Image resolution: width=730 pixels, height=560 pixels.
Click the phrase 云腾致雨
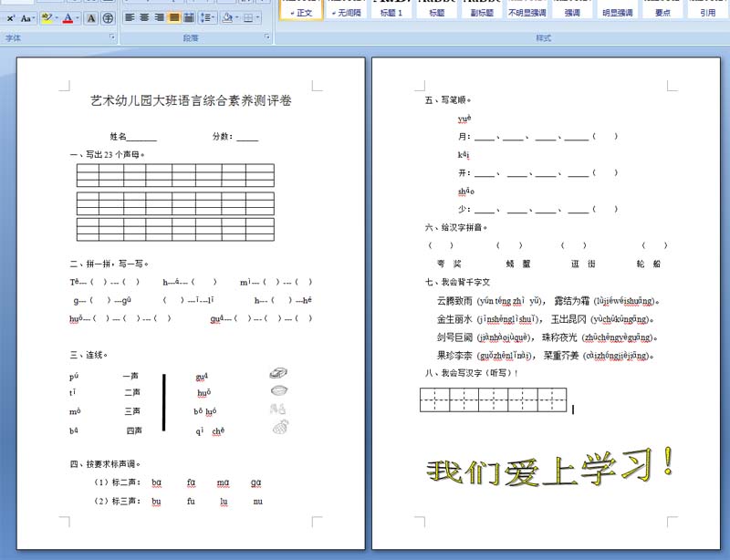pyautogui.click(x=454, y=301)
